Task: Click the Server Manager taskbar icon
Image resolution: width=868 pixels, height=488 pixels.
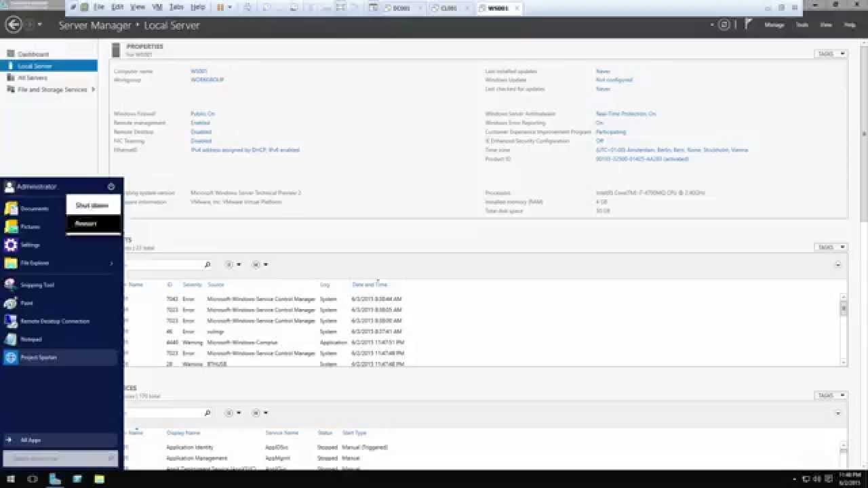Action: 55,479
